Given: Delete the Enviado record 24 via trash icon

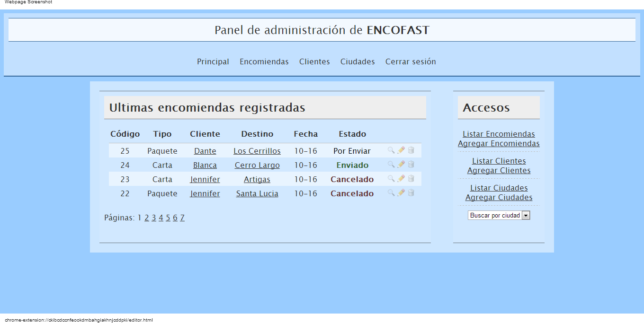Looking at the screenshot, I should click(411, 165).
